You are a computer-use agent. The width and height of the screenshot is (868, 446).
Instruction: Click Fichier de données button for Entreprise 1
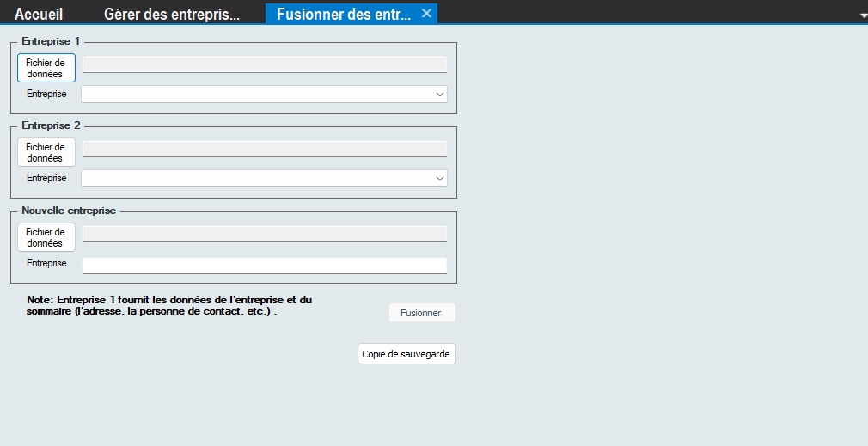coord(46,68)
